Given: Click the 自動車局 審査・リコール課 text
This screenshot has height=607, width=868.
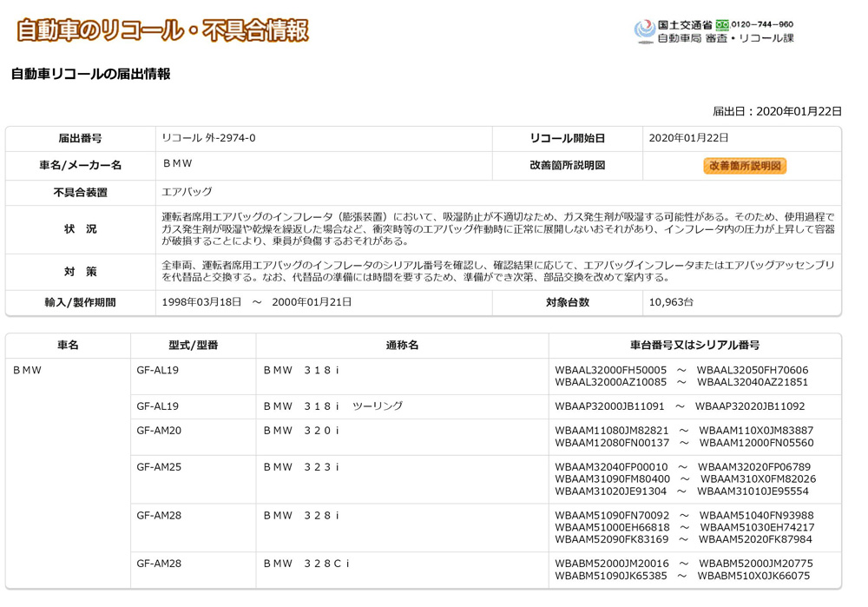Looking at the screenshot, I should 726,38.
